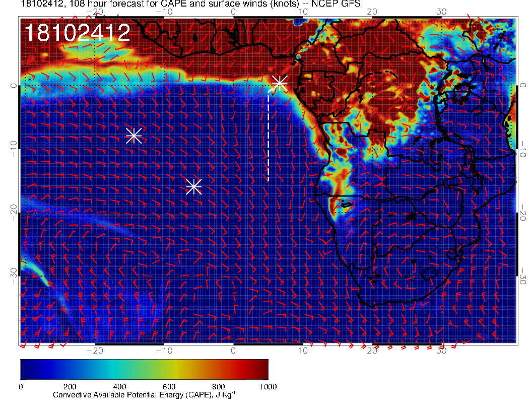Click the '-10' latitude label on the left axis
Image resolution: width=532 pixels, height=411 pixels.
[x=14, y=149]
